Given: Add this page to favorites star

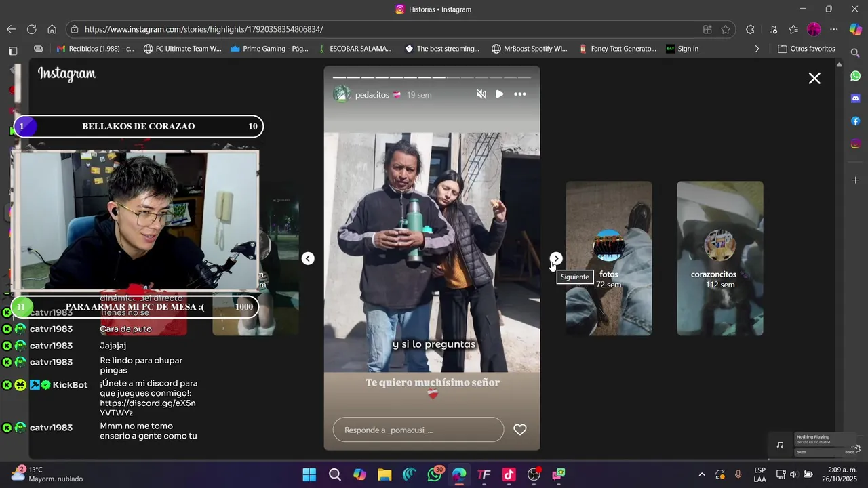Looking at the screenshot, I should 726,29.
